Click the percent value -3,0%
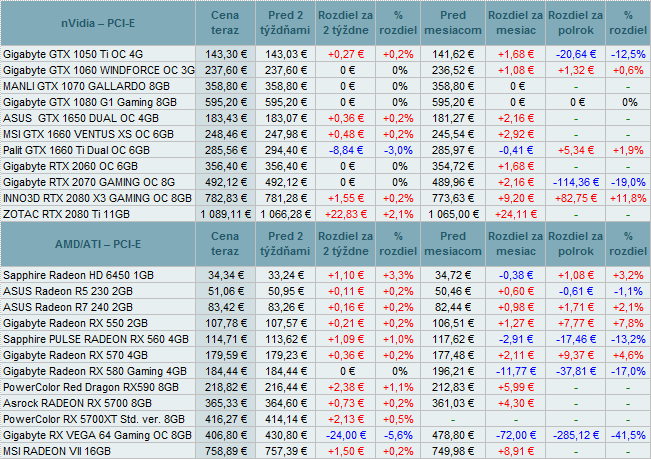The width and height of the screenshot is (651, 459). coord(398,150)
